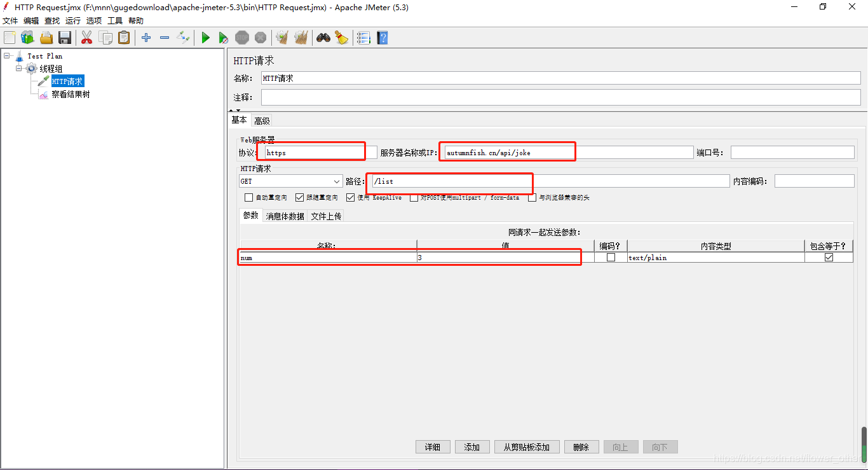
Task: Click the 服务器名称或IP input field
Action: 568,153
